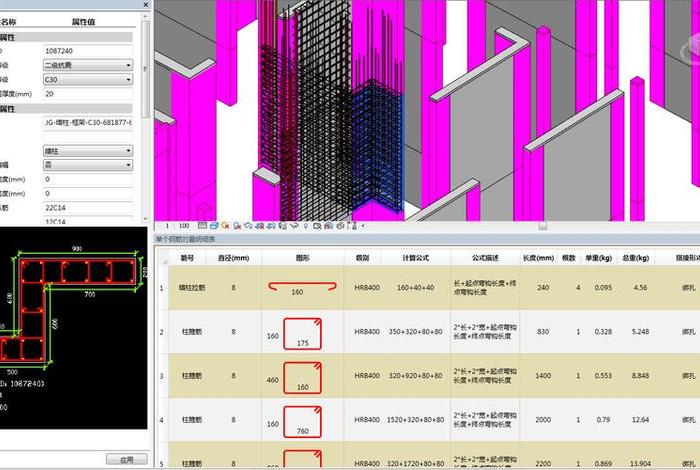Click the 单重(kg) column header
Screen dimensions: 700x470
pyautogui.click(x=599, y=258)
